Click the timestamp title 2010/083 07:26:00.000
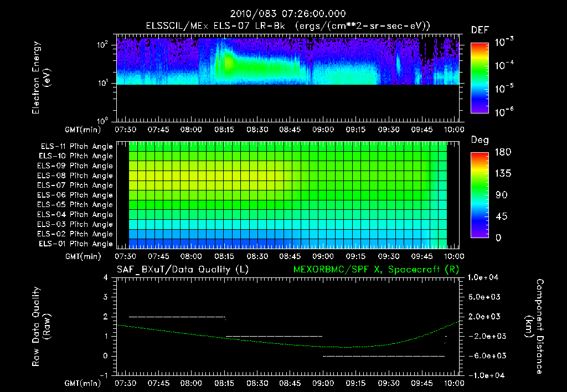567x392 pixels. tap(288, 14)
